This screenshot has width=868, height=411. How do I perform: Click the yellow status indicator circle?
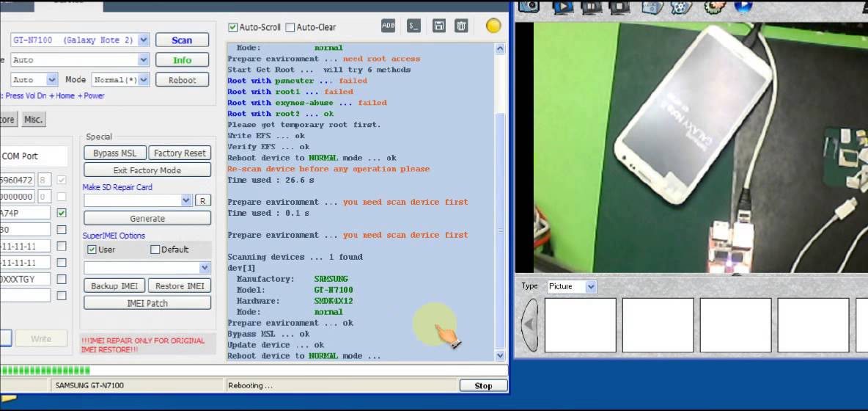coord(493,26)
